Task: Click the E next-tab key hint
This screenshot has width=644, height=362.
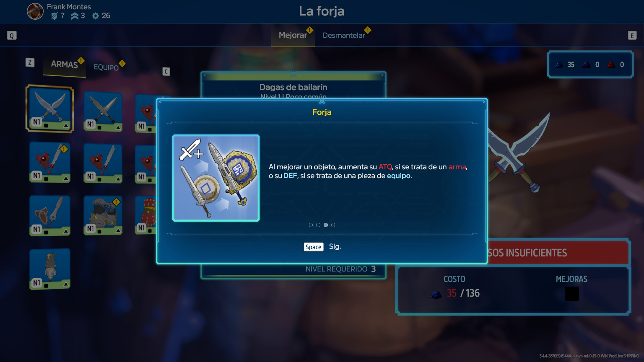Action: pyautogui.click(x=632, y=36)
